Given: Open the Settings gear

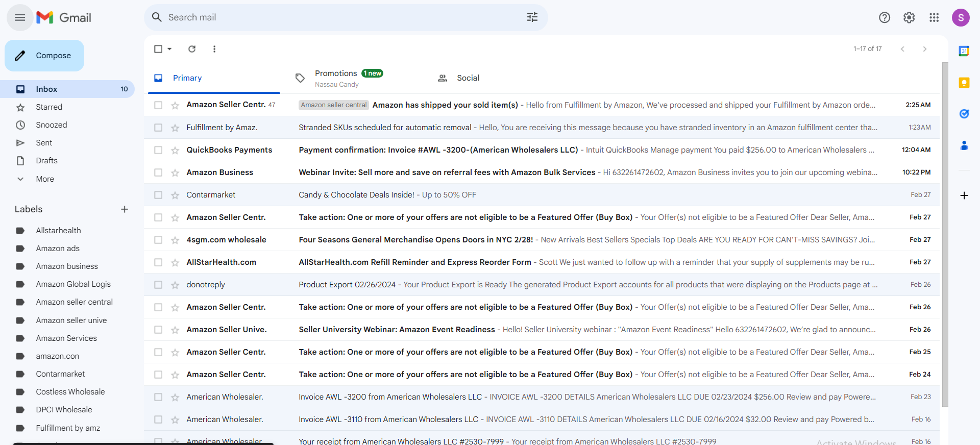Looking at the screenshot, I should 909,17.
